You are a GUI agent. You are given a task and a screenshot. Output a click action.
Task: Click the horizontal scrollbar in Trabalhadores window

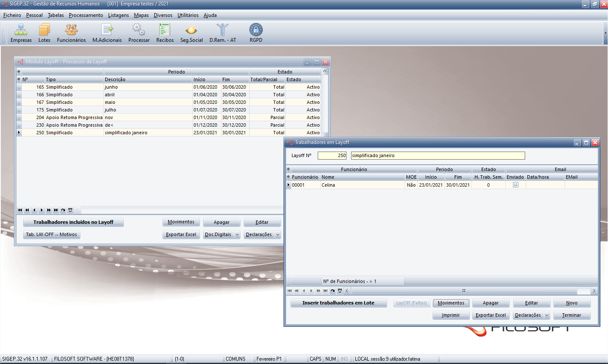click(463, 291)
